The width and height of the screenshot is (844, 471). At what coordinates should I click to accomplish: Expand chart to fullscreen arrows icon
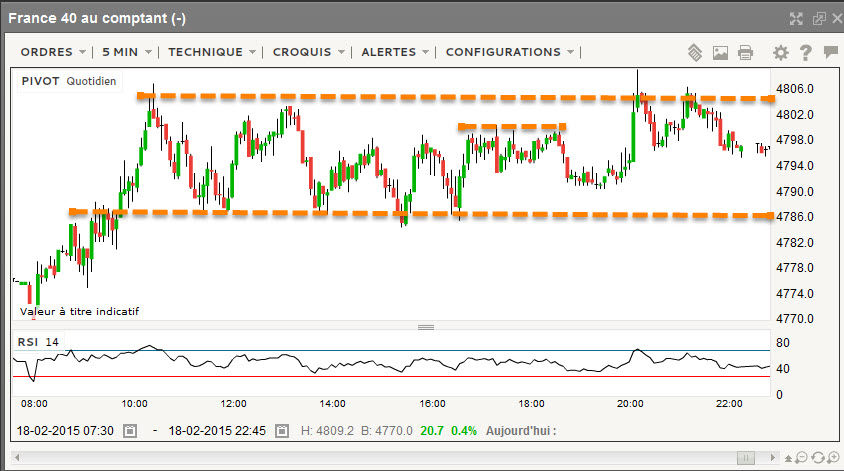[796, 19]
